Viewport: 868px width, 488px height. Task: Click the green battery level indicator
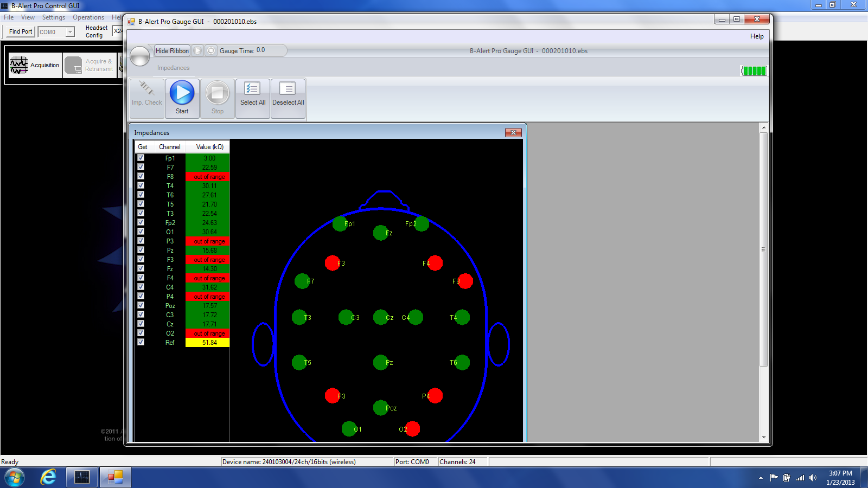tap(754, 70)
